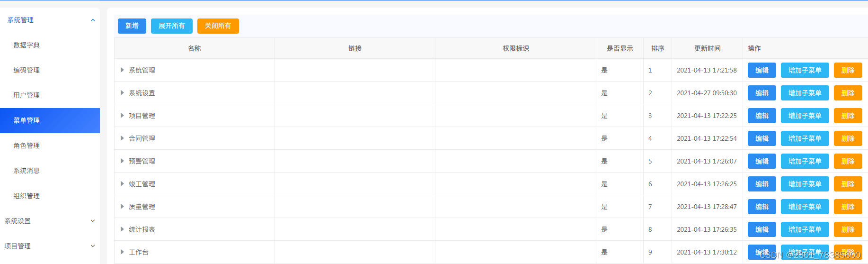Viewport: 868px width, 264px height.
Task: Delete the 统计报表 row
Action: click(848, 229)
